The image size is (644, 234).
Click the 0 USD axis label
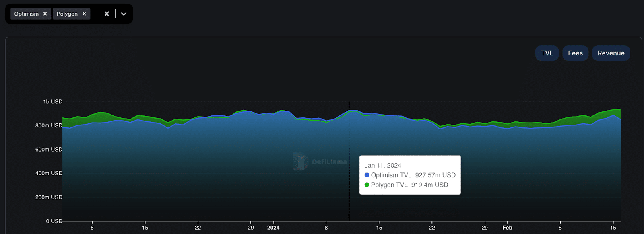[54, 221]
